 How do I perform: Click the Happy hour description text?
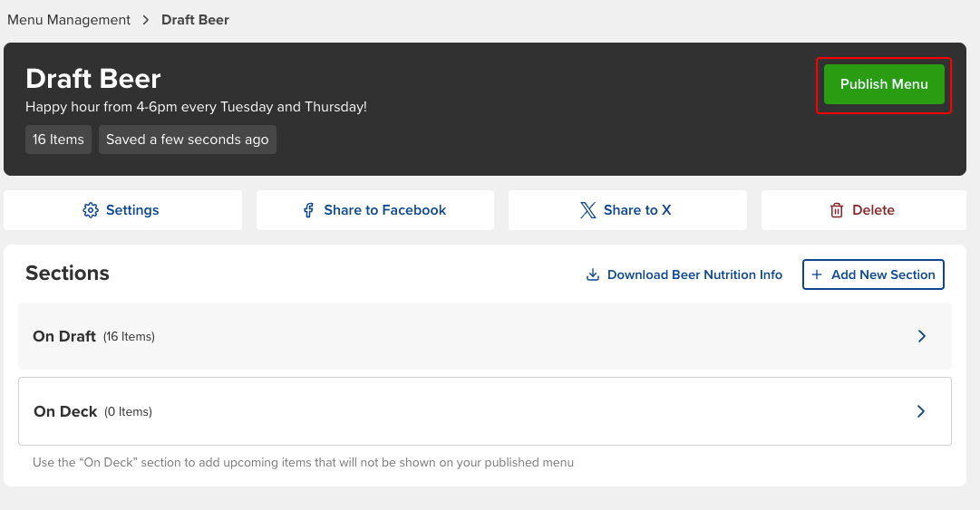point(196,107)
